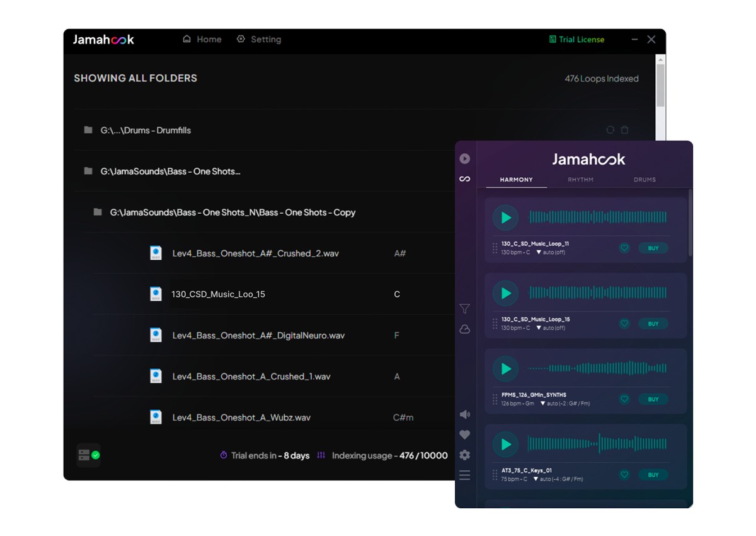
Task: Open auto (-2 : G# / Fm) dropdown
Action: point(565,404)
